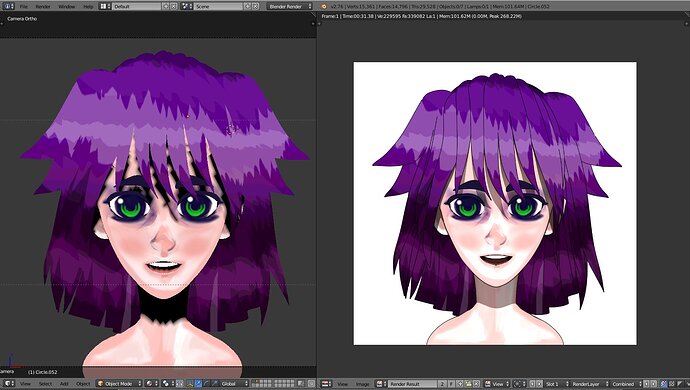The height and width of the screenshot is (390, 690).
Task: Open the Object Mode dropdown
Action: click(119, 384)
